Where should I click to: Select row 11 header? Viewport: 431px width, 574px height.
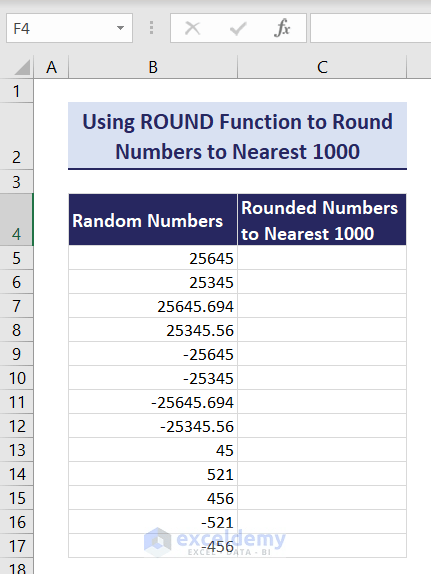pos(16,402)
